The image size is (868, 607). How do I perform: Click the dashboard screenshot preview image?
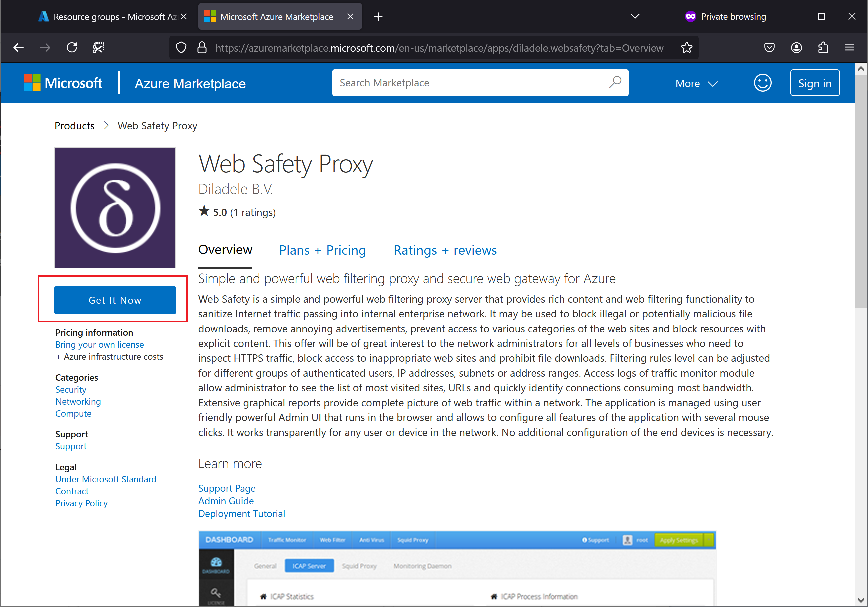(x=457, y=568)
